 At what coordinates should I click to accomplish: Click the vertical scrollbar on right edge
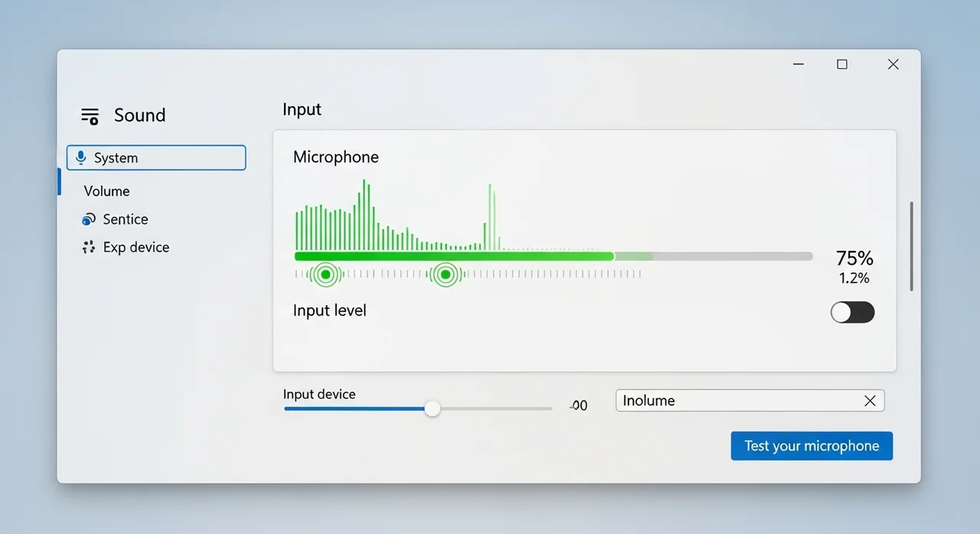coord(911,246)
